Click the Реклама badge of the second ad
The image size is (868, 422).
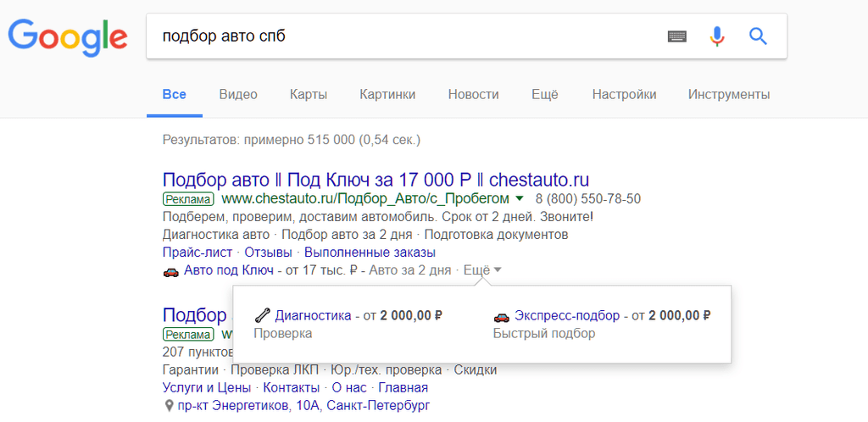pyautogui.click(x=188, y=335)
